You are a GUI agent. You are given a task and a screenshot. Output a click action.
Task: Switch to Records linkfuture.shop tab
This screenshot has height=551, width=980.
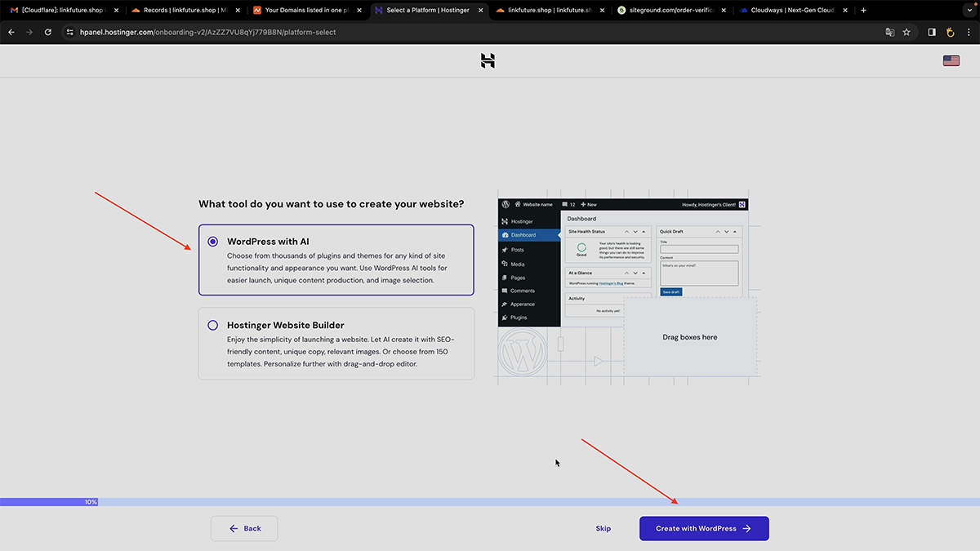click(x=185, y=10)
